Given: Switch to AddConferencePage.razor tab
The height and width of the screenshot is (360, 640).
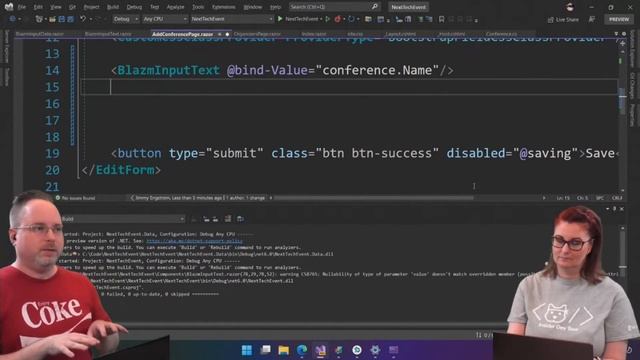Looking at the screenshot, I should (182, 34).
